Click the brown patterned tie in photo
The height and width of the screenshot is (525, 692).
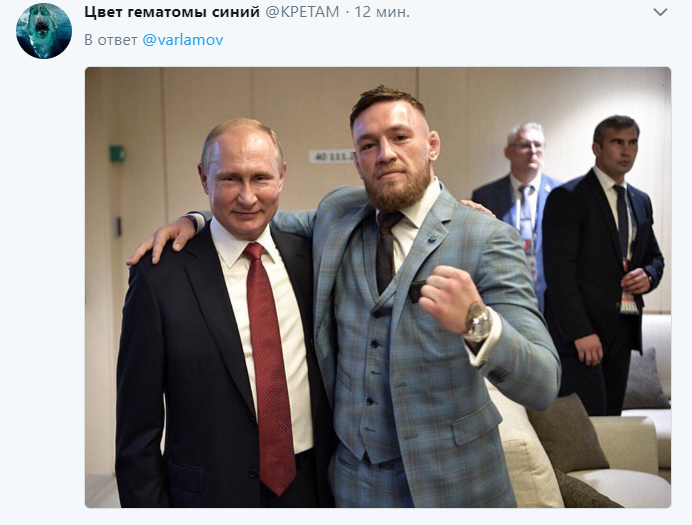tap(387, 251)
